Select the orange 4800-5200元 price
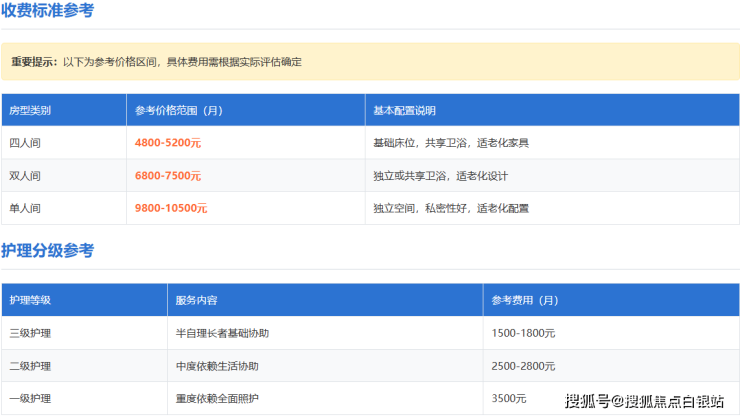740x417 pixels. point(168,143)
